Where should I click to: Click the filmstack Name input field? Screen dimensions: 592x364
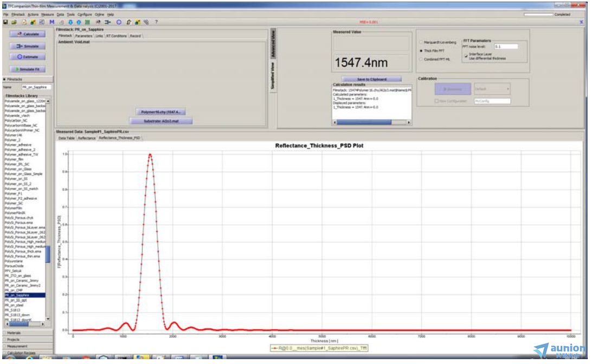coord(36,87)
